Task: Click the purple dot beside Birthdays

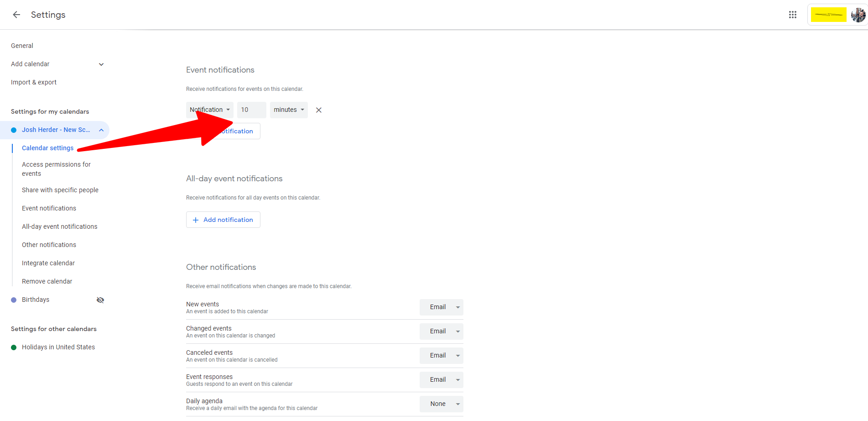Action: (x=14, y=300)
